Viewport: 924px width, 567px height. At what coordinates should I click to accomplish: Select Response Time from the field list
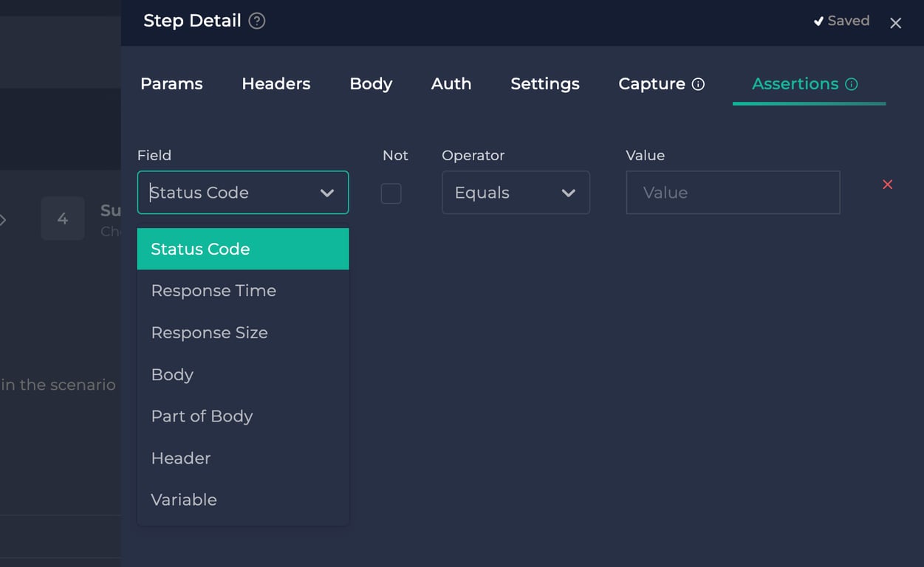click(x=213, y=290)
